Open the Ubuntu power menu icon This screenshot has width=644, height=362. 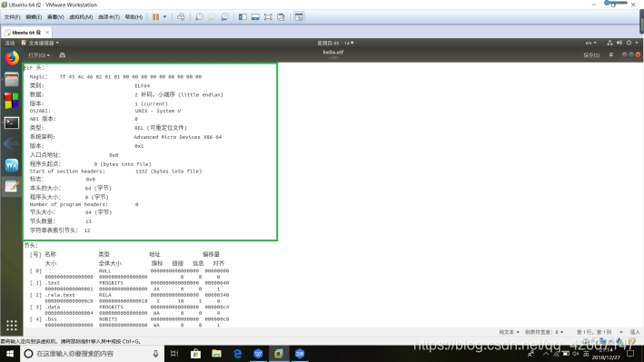[x=629, y=43]
